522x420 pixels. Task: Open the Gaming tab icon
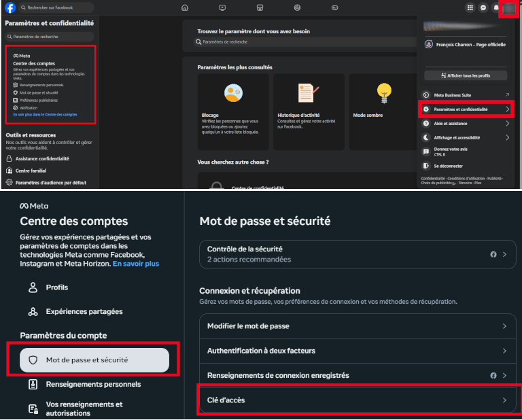[335, 7]
